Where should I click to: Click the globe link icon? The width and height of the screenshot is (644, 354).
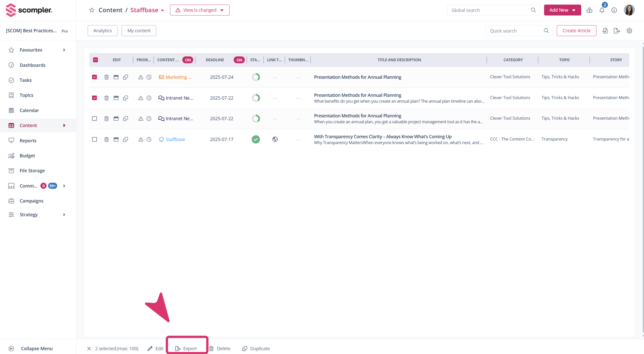(275, 139)
